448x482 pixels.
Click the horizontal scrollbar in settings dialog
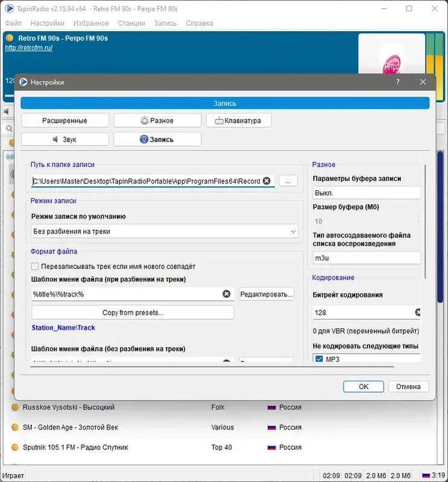(212, 366)
